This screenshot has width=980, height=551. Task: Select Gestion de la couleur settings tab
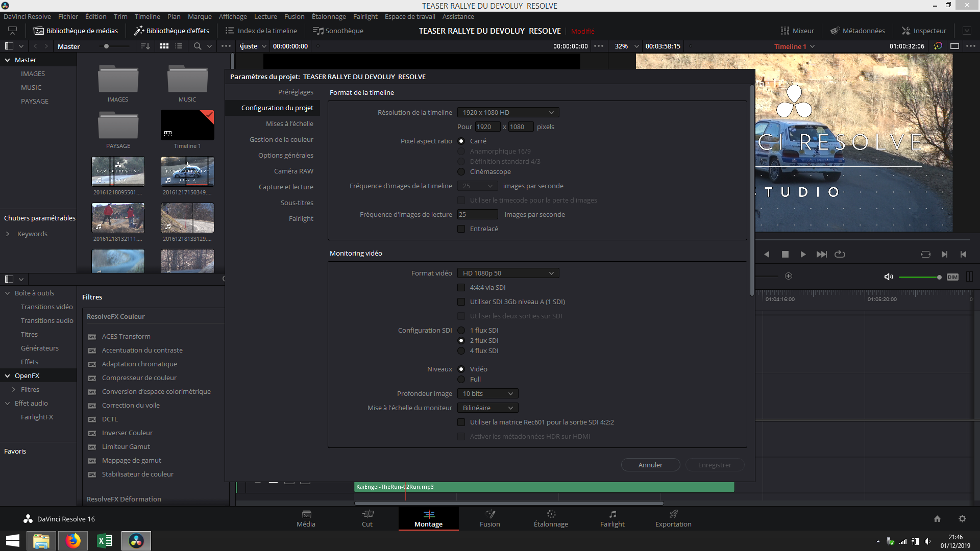[281, 139]
